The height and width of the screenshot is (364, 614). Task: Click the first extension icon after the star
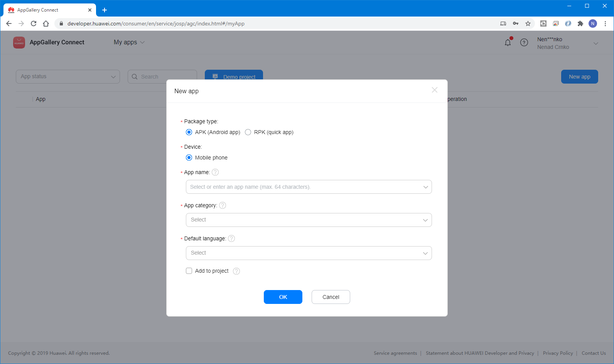point(543,23)
